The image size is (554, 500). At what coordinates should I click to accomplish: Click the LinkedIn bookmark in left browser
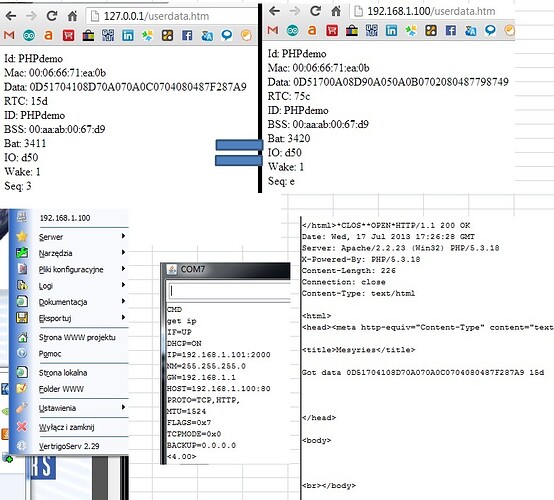[x=128, y=35]
